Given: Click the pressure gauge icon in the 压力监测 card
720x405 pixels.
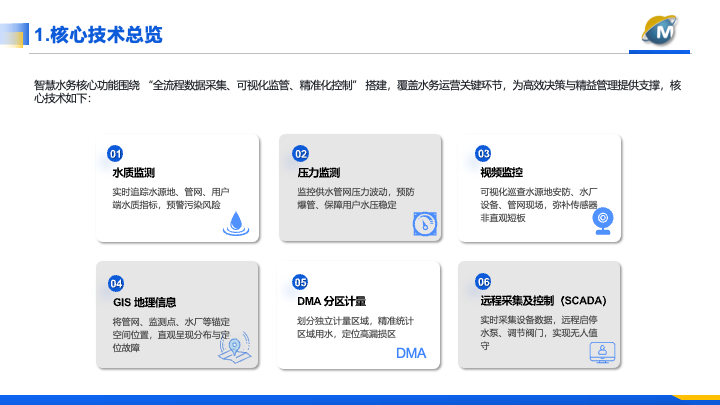Looking at the screenshot, I should (424, 223).
